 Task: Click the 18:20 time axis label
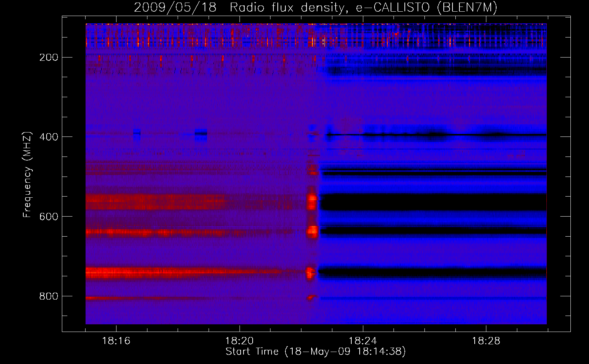coord(239,341)
